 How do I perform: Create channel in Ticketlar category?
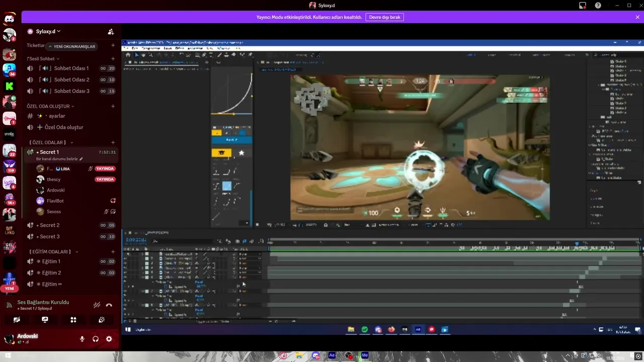113,45
